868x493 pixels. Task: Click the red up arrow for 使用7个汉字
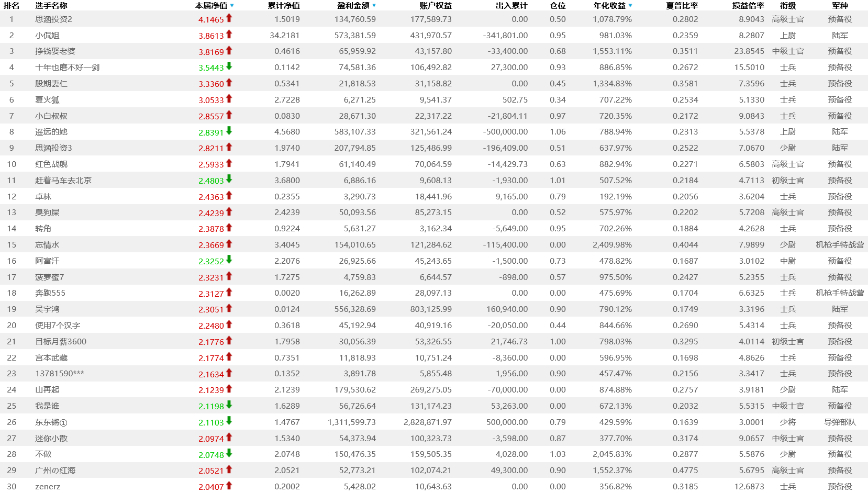click(x=229, y=324)
